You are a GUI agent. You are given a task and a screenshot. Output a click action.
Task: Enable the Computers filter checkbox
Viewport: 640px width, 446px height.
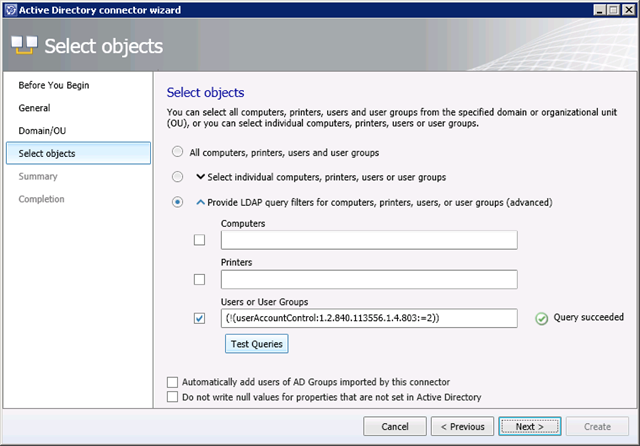pyautogui.click(x=200, y=240)
